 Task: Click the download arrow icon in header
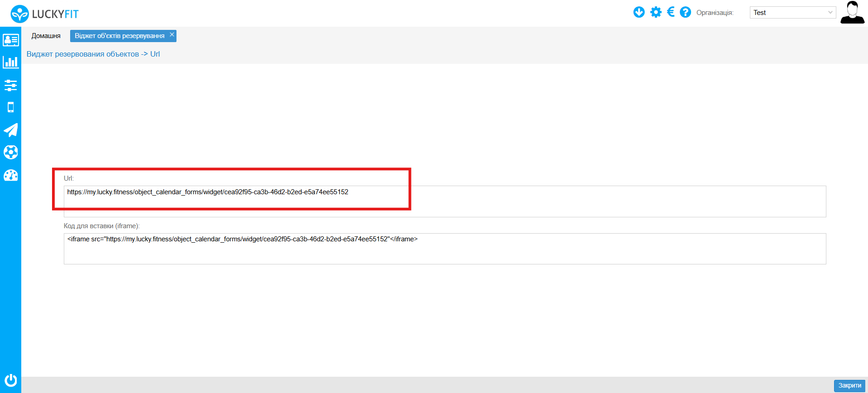(639, 12)
